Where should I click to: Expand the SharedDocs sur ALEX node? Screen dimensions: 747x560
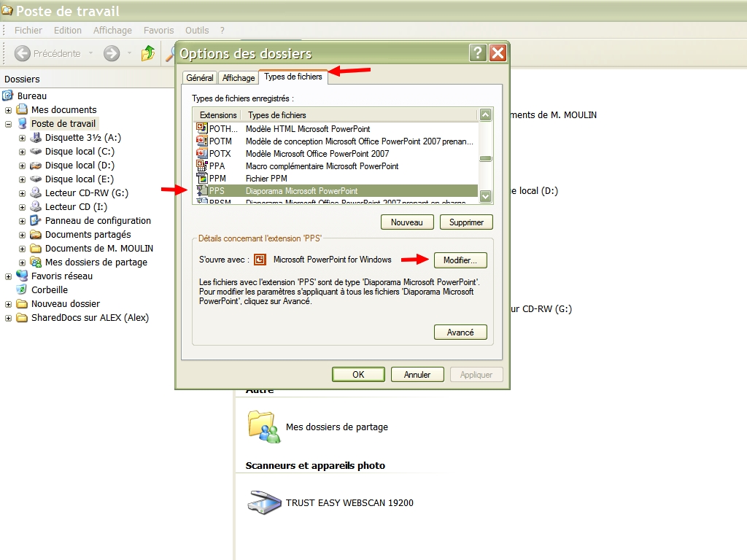9,318
